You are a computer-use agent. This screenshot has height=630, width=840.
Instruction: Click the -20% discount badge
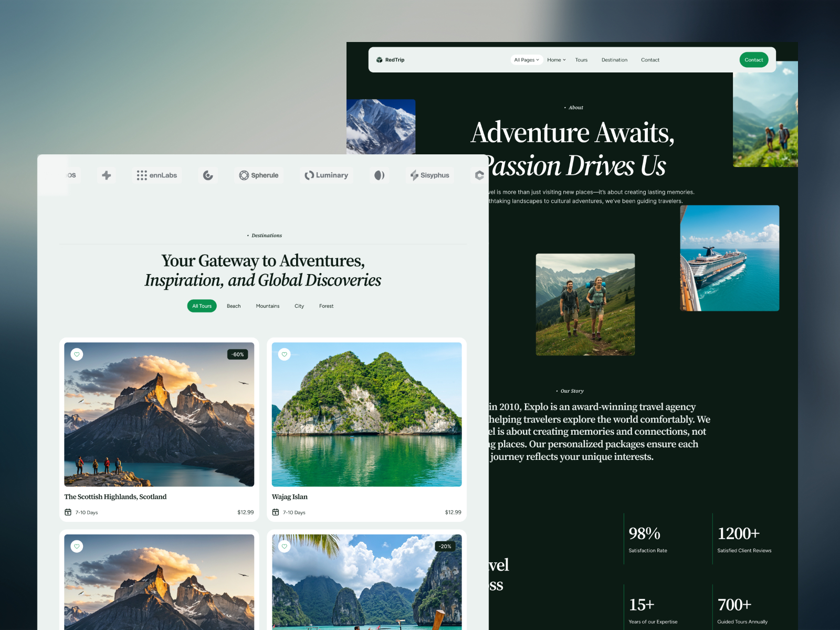tap(445, 547)
